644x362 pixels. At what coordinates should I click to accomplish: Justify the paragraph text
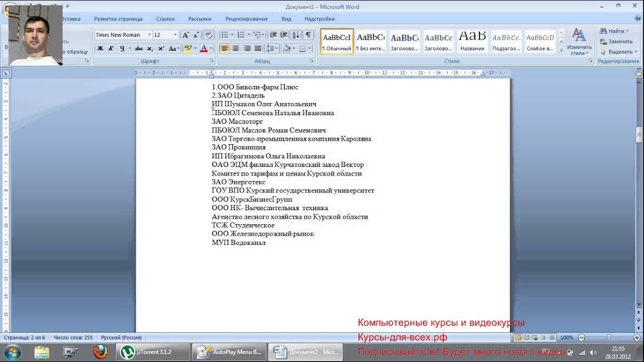258,48
